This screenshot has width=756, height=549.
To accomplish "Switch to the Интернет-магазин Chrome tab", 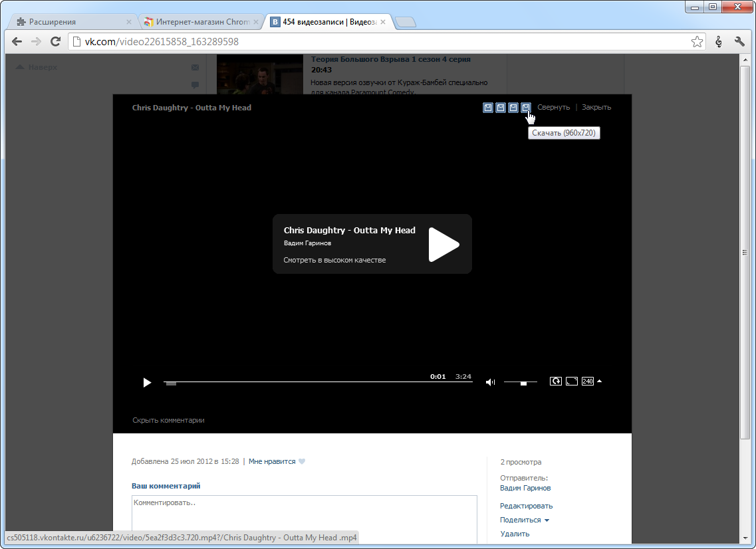I will coord(201,22).
